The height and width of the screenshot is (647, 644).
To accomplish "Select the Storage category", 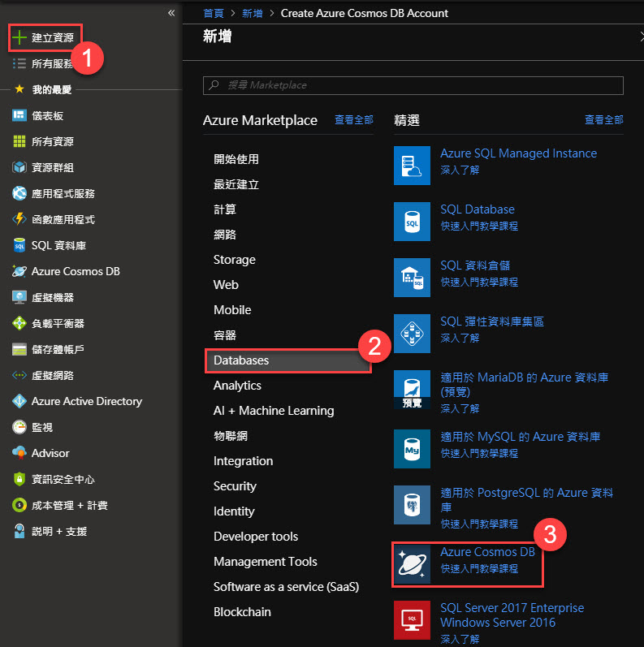I will (x=235, y=260).
